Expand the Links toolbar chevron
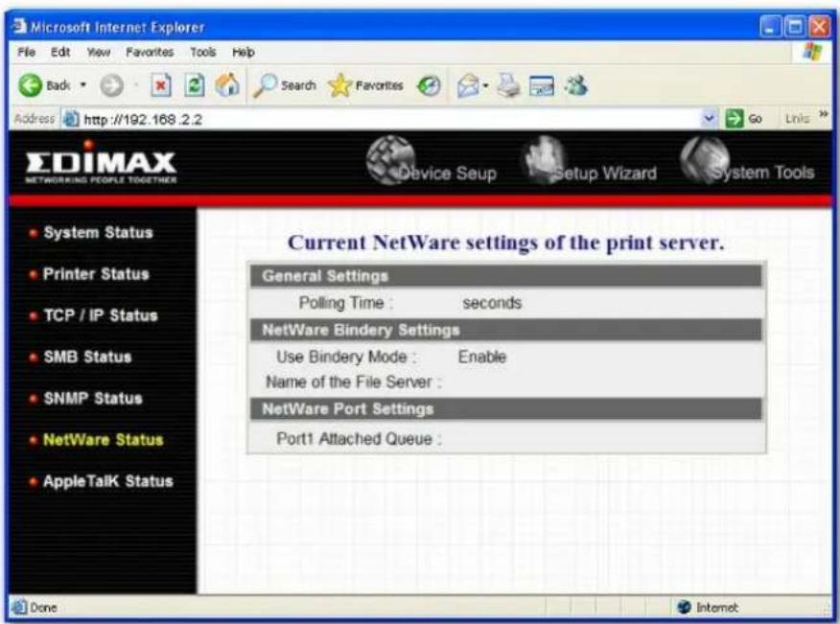 [824, 113]
